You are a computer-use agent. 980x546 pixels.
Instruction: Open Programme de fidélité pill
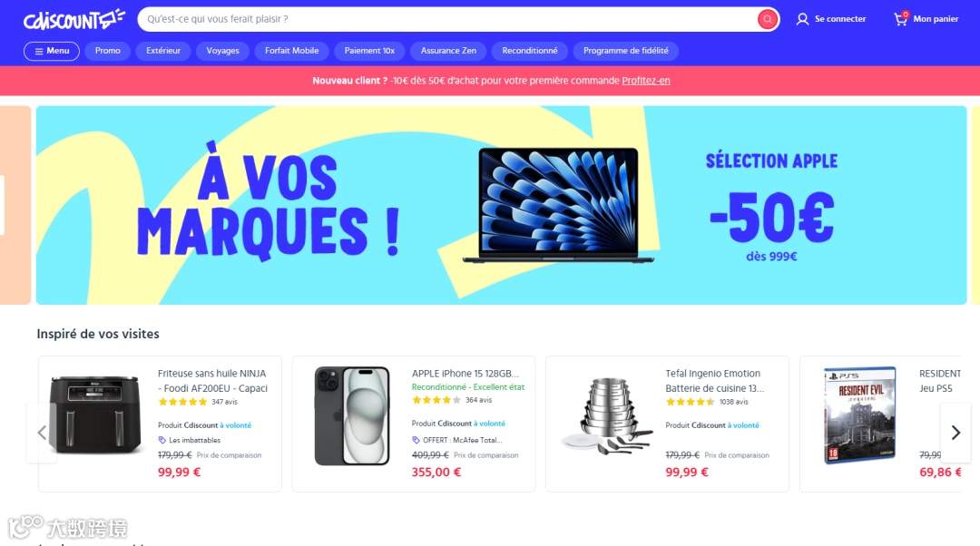click(x=625, y=51)
